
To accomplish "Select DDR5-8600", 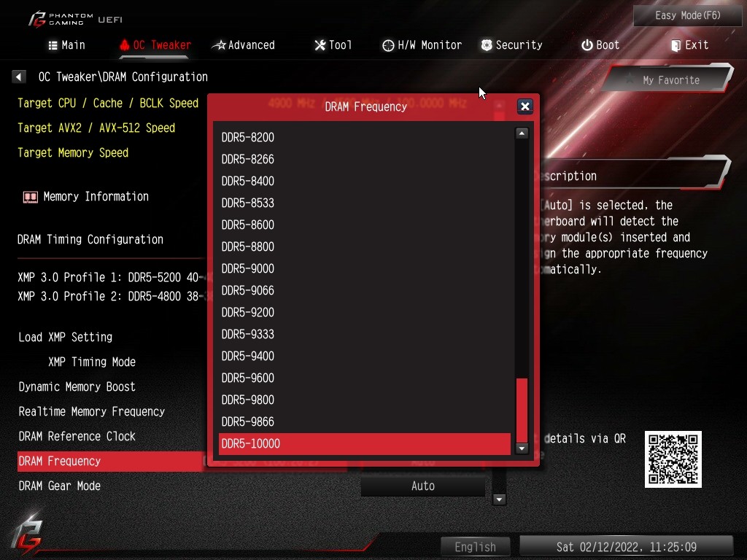I will [365, 225].
